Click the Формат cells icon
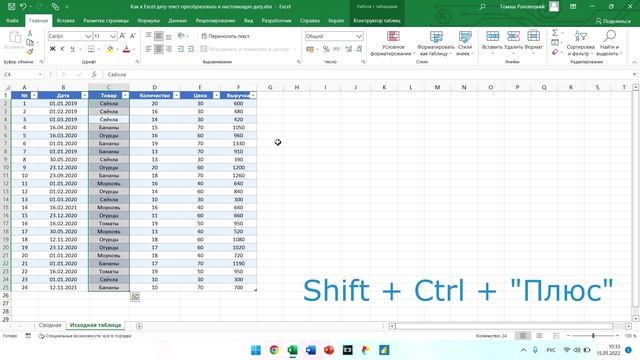The image size is (640, 360). (x=533, y=36)
